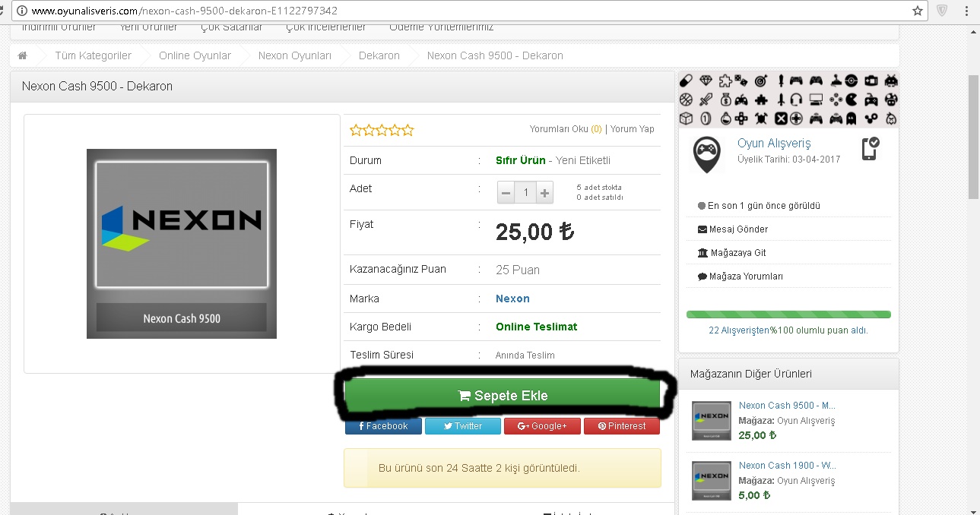Increase quantity with the plus button
Screen dimensions: 980x515
544,193
